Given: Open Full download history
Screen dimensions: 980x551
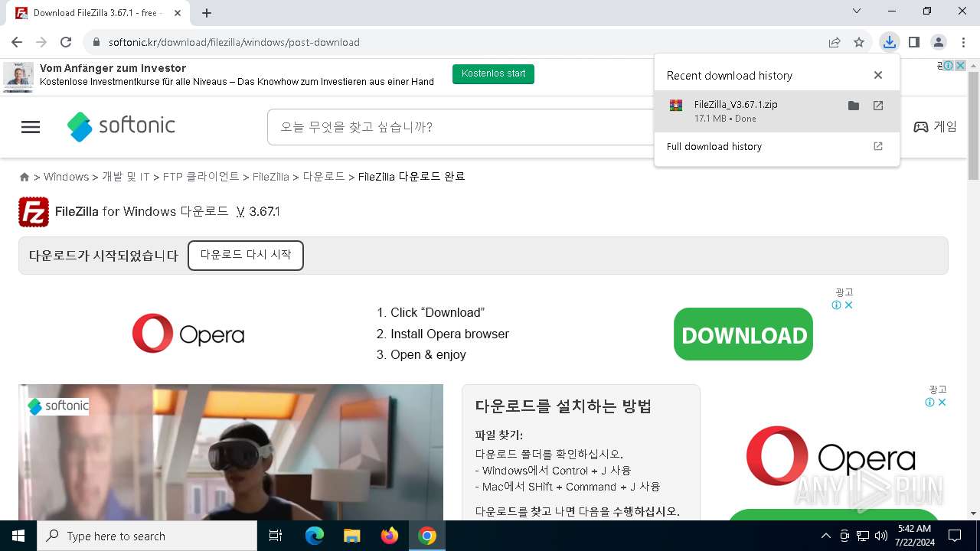Looking at the screenshot, I should click(x=777, y=146).
